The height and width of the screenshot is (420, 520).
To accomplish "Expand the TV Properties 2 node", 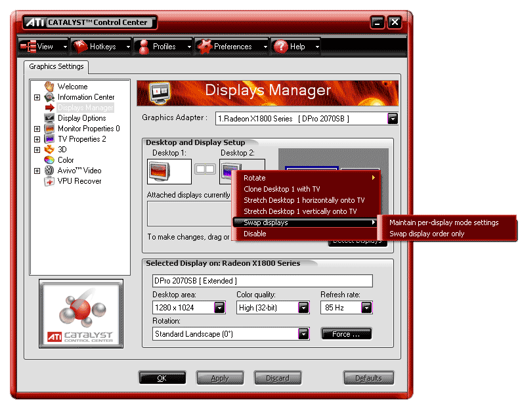I will pyautogui.click(x=37, y=140).
